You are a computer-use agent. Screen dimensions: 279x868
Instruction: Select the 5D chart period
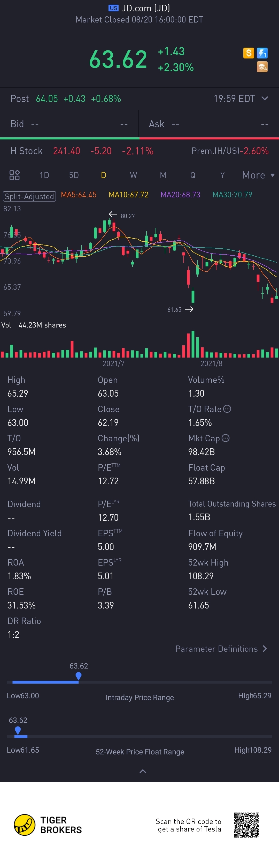point(74,175)
